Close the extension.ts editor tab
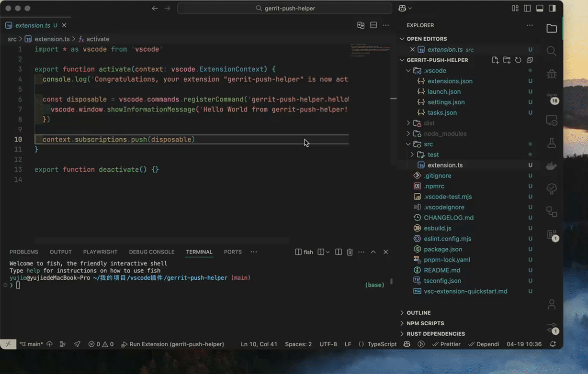The image size is (588, 374). [x=64, y=25]
